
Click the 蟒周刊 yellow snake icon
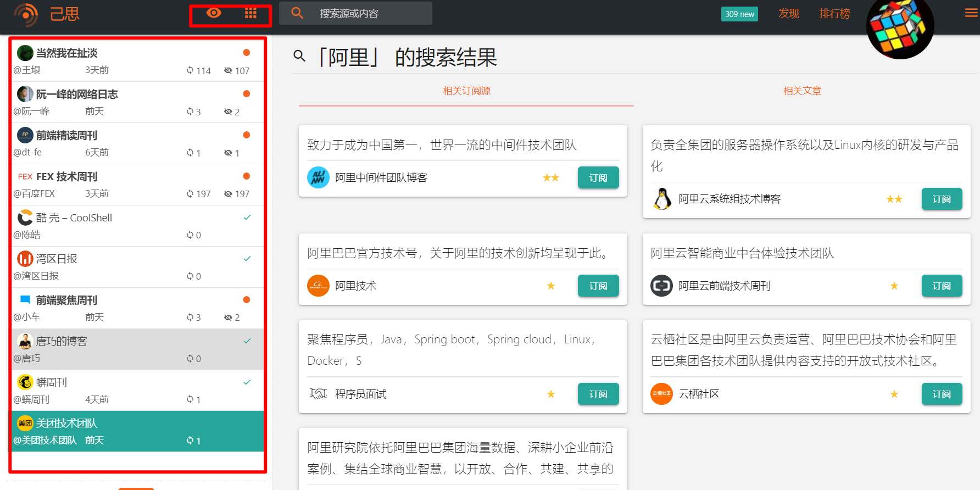click(25, 382)
